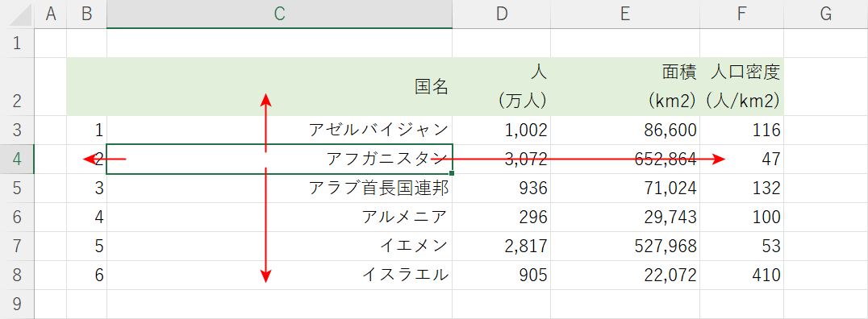This screenshot has width=868, height=319.
Task: Select row 5 header
Action: (17, 188)
